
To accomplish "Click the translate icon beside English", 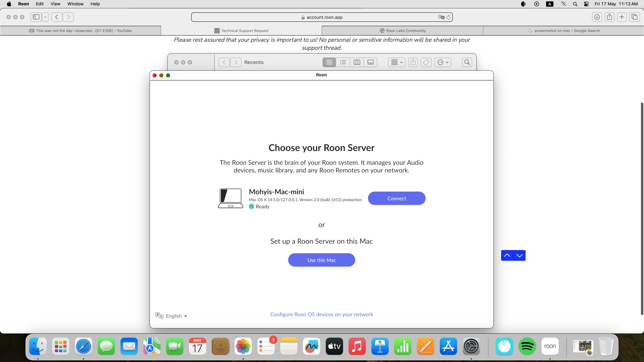I will click(x=159, y=316).
